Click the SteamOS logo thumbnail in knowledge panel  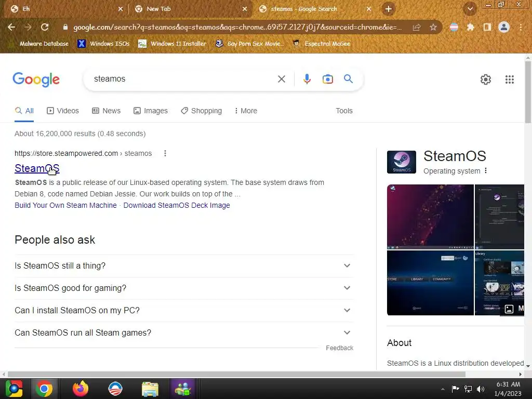(402, 162)
